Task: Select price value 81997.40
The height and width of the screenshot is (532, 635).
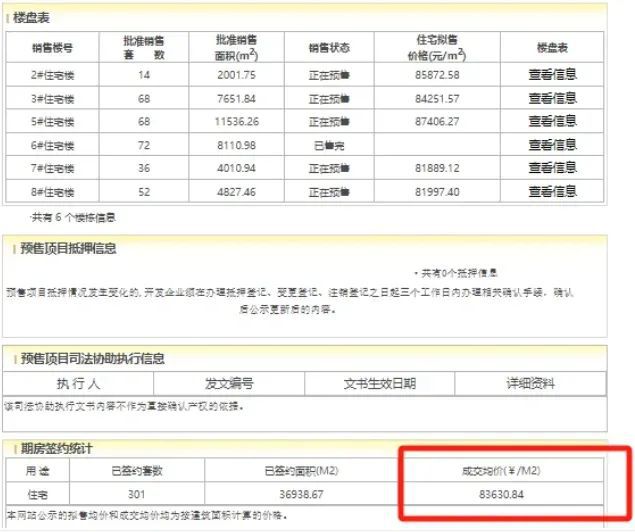Action: tap(437, 192)
